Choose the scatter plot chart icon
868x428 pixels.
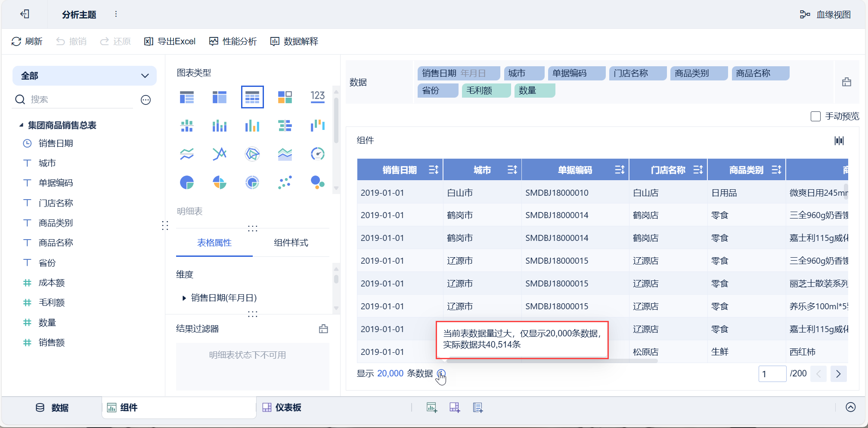click(285, 182)
